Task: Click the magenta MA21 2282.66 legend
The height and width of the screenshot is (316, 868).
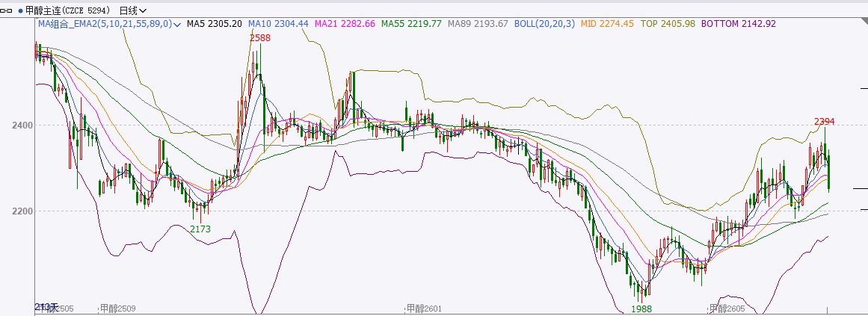Action: pyautogui.click(x=345, y=24)
